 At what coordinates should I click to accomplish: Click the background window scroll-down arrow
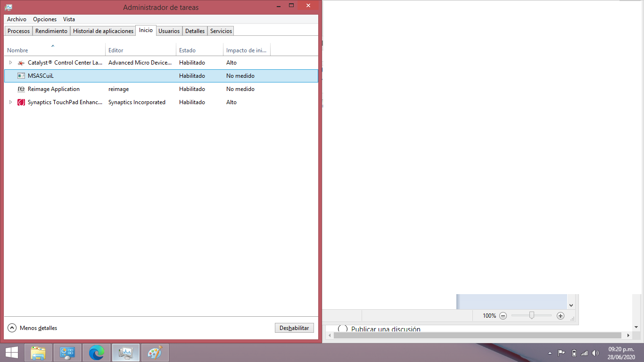636,327
